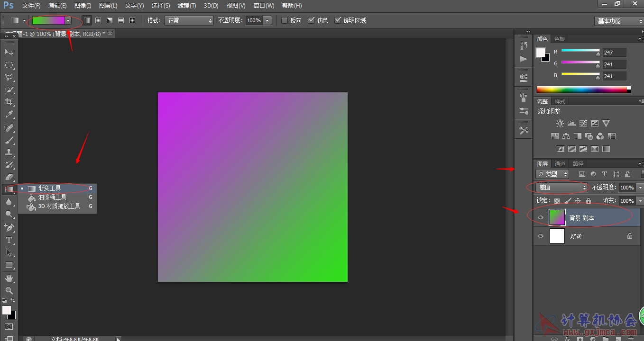Select the Healing Brush tool
This screenshot has height=341, width=644.
pyautogui.click(x=9, y=128)
